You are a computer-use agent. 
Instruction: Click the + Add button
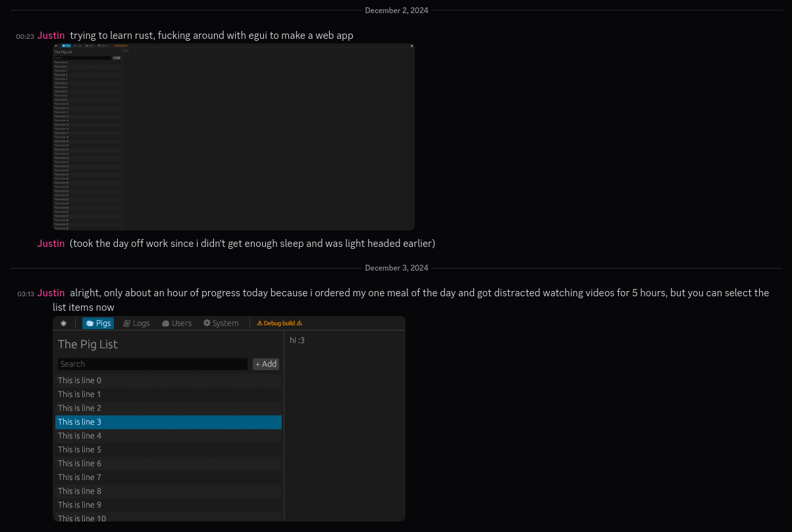[266, 364]
